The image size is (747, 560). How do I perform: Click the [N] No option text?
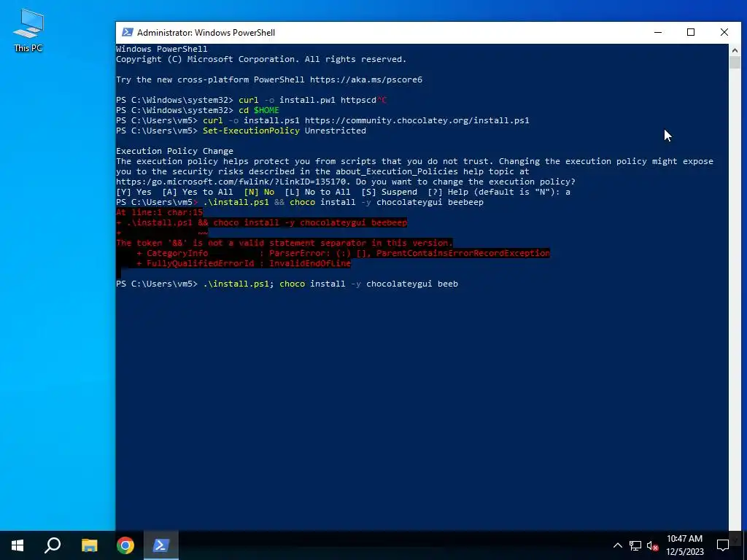259,192
